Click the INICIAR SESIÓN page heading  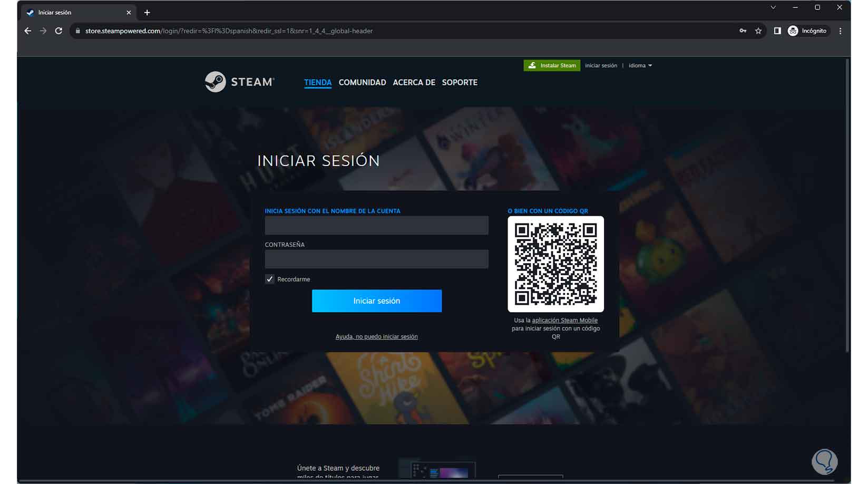click(x=318, y=161)
